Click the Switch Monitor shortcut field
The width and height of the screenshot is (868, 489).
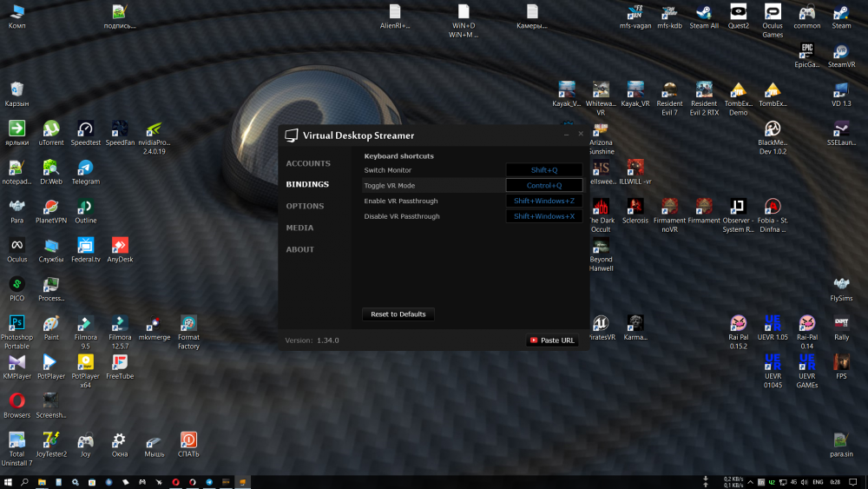click(x=544, y=170)
